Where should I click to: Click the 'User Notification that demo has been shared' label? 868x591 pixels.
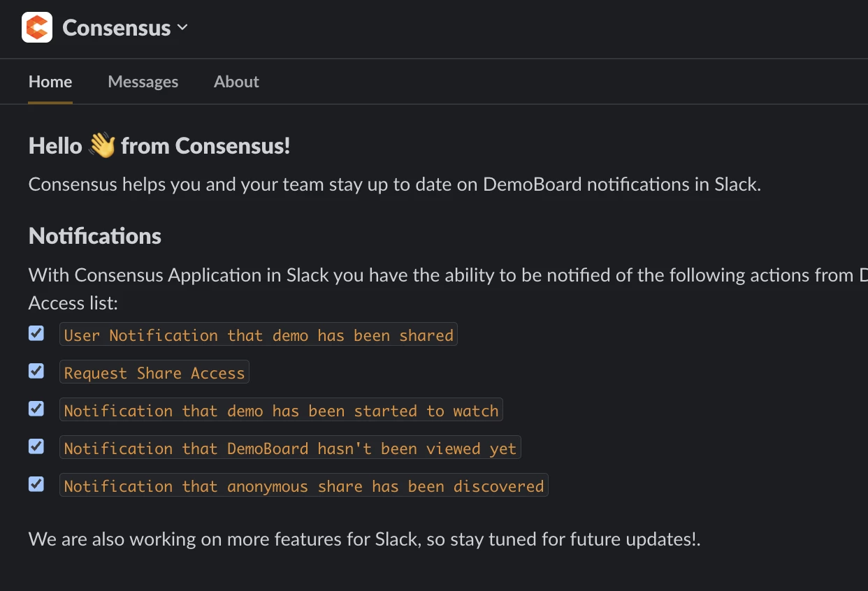[259, 335]
